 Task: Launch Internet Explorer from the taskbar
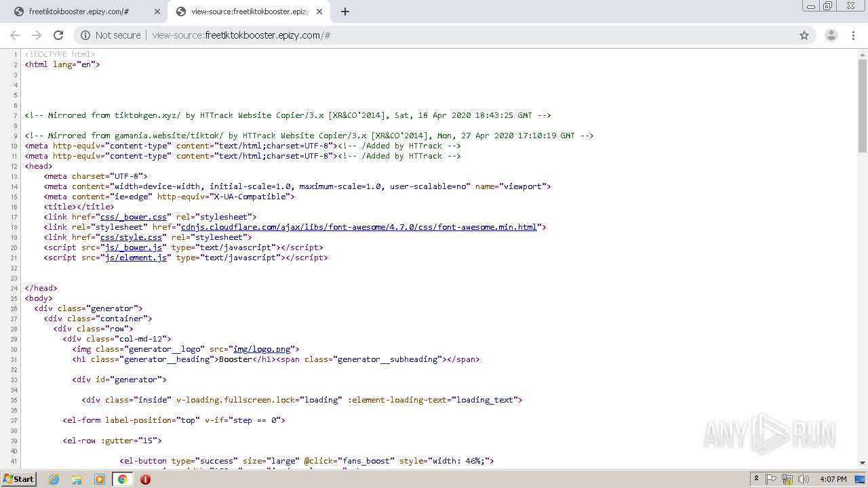(x=54, y=479)
